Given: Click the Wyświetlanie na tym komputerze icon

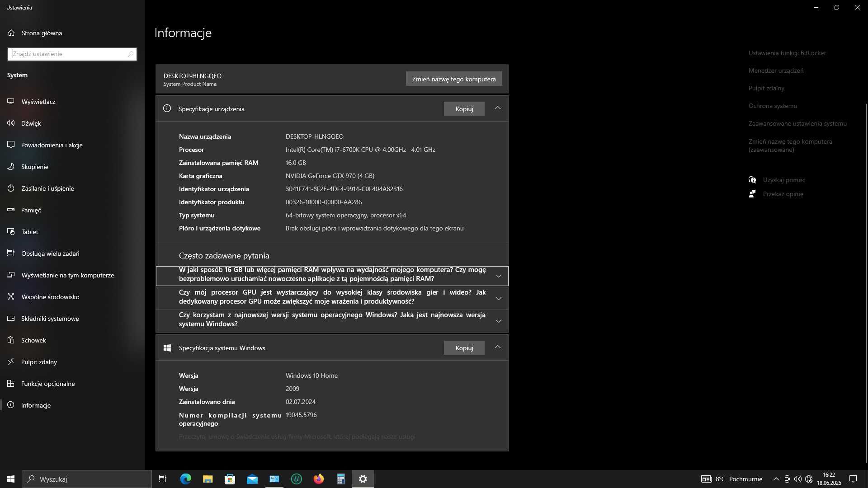Looking at the screenshot, I should coord(11,275).
